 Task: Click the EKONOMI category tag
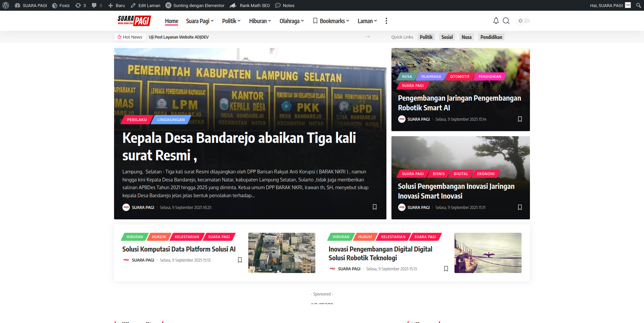pos(486,174)
